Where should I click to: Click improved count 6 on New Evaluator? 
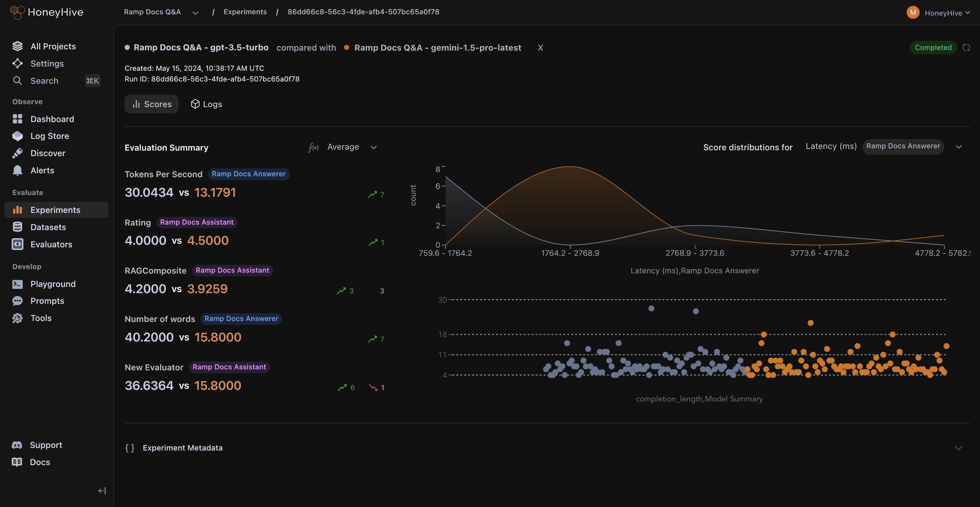346,388
